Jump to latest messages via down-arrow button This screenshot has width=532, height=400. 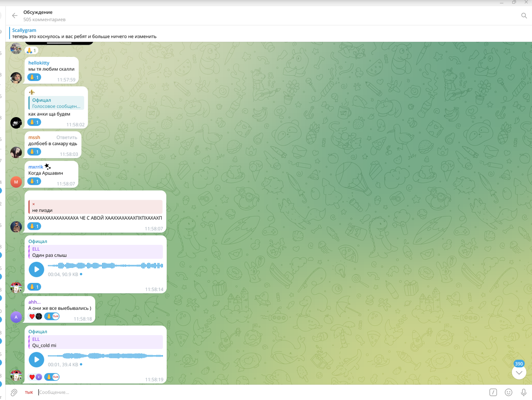tap(519, 373)
